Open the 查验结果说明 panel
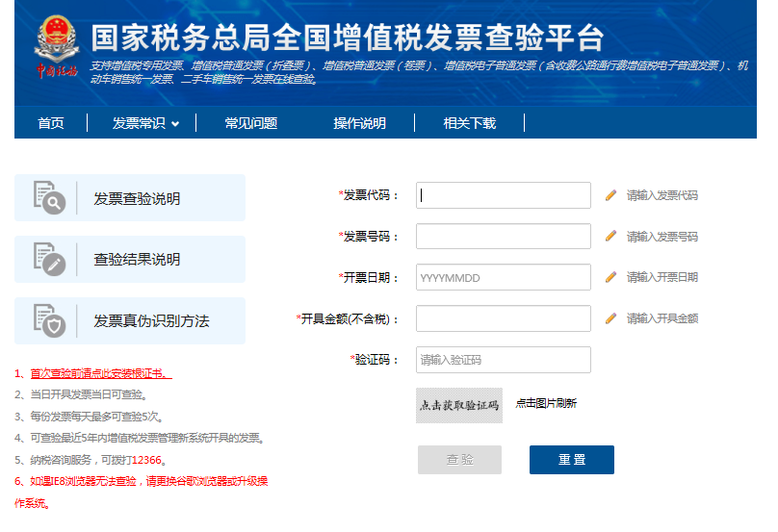Viewport: 778px width, 532px height. [x=130, y=260]
